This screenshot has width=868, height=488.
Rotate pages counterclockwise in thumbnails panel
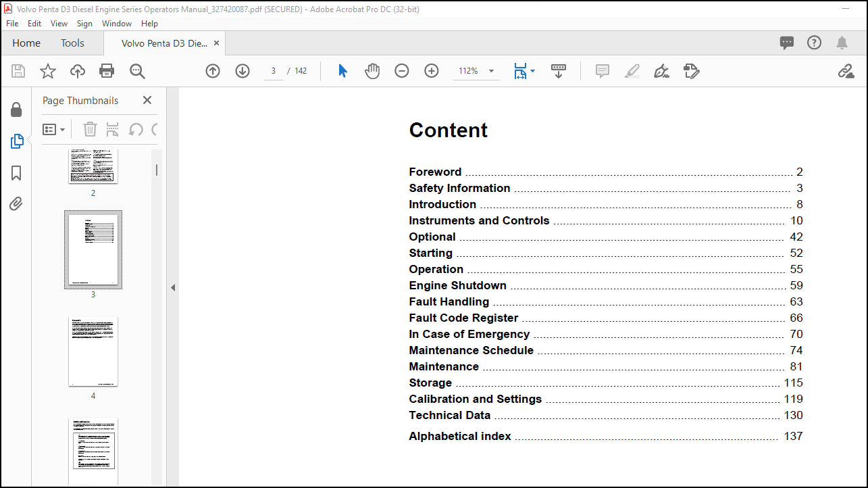[135, 129]
